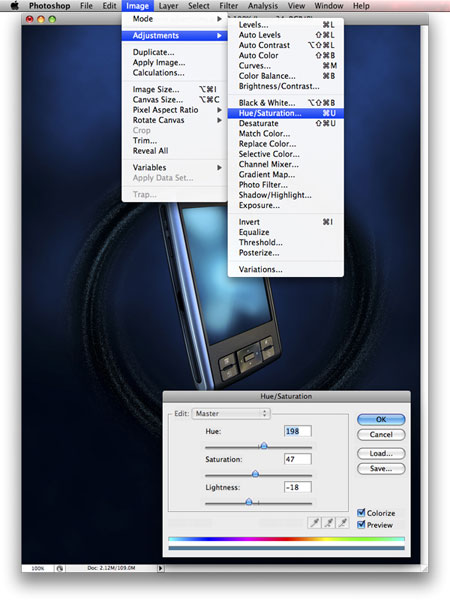
Task: Choose Match Color
Action: [x=286, y=134]
